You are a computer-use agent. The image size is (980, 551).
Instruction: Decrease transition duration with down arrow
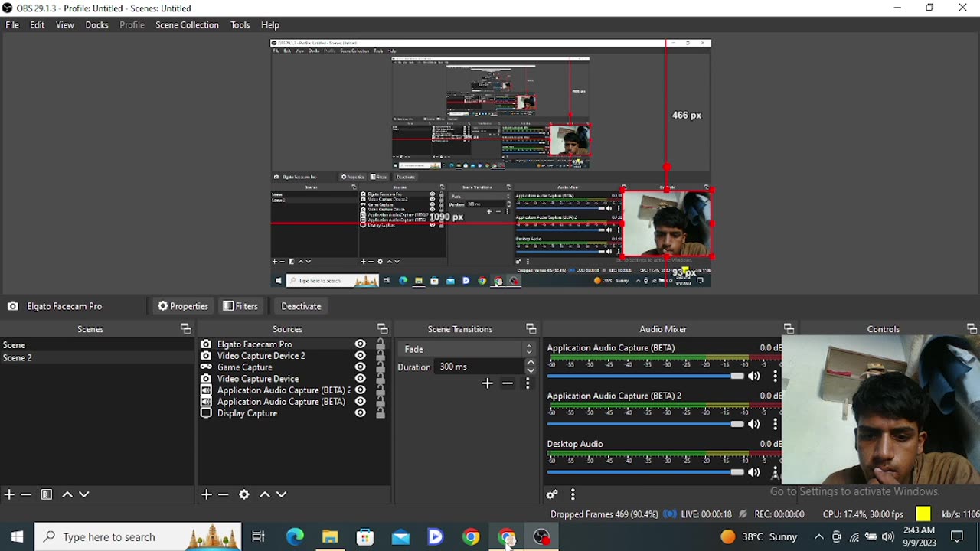[531, 370]
